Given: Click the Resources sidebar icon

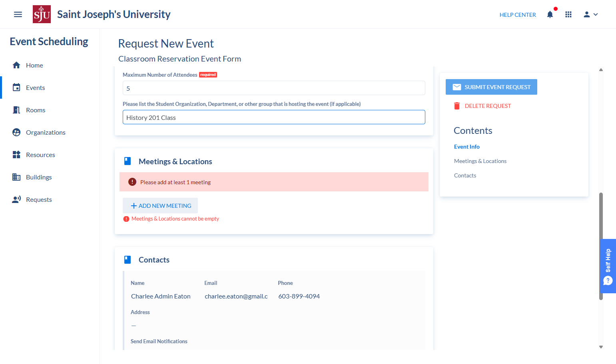Looking at the screenshot, I should 16,155.
